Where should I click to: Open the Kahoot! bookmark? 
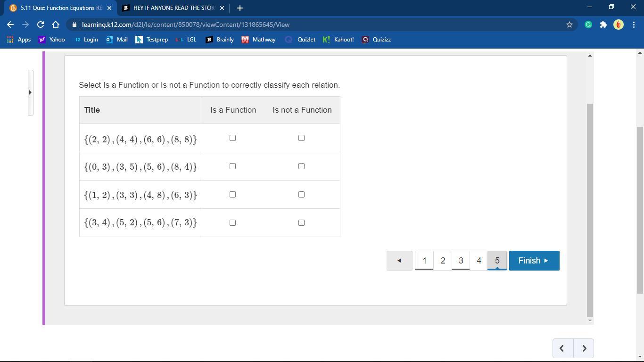pos(338,40)
